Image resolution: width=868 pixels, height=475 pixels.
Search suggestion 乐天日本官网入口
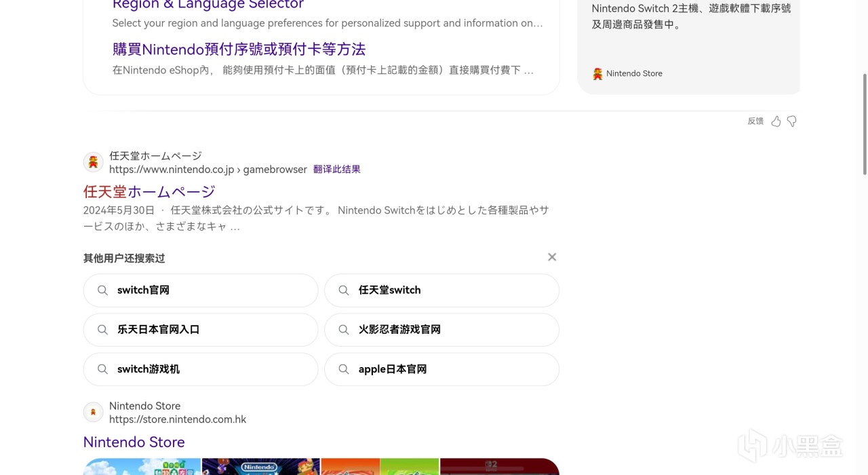pos(201,330)
